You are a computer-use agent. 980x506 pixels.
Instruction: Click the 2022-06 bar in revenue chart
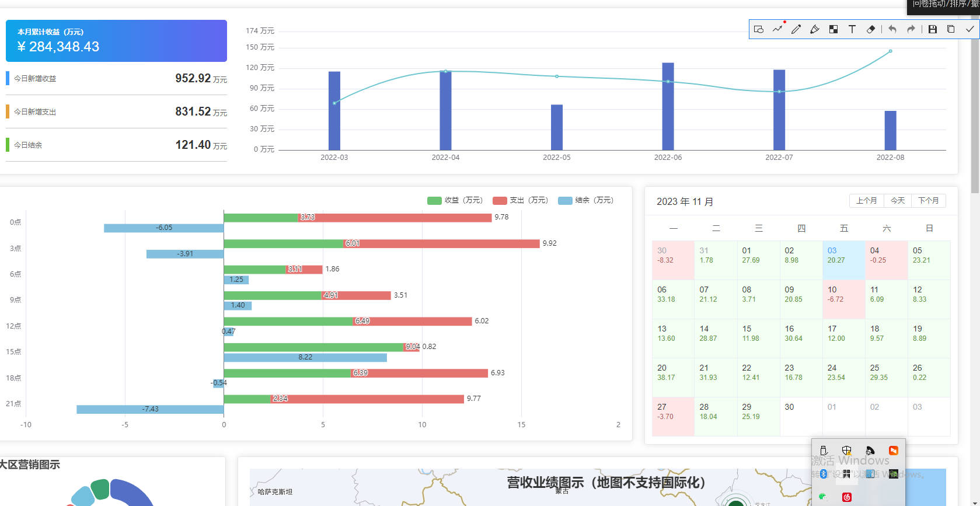pyautogui.click(x=668, y=106)
